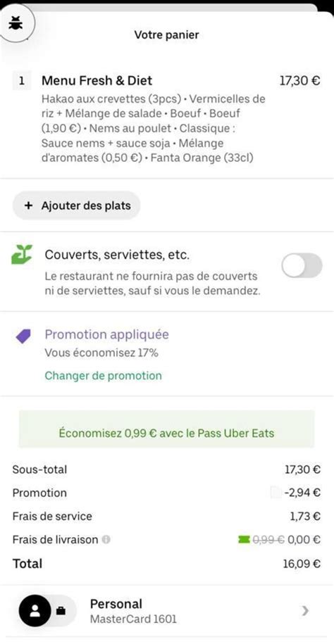Expand Personal MasterCard payment chevron
The width and height of the screenshot is (334, 644).
(305, 611)
